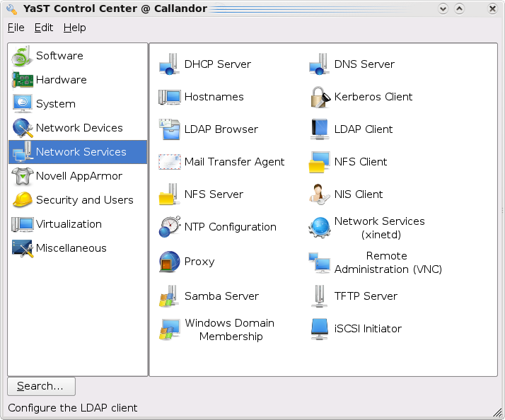The width and height of the screenshot is (505, 420).
Task: Open the File menu
Action: pos(16,28)
